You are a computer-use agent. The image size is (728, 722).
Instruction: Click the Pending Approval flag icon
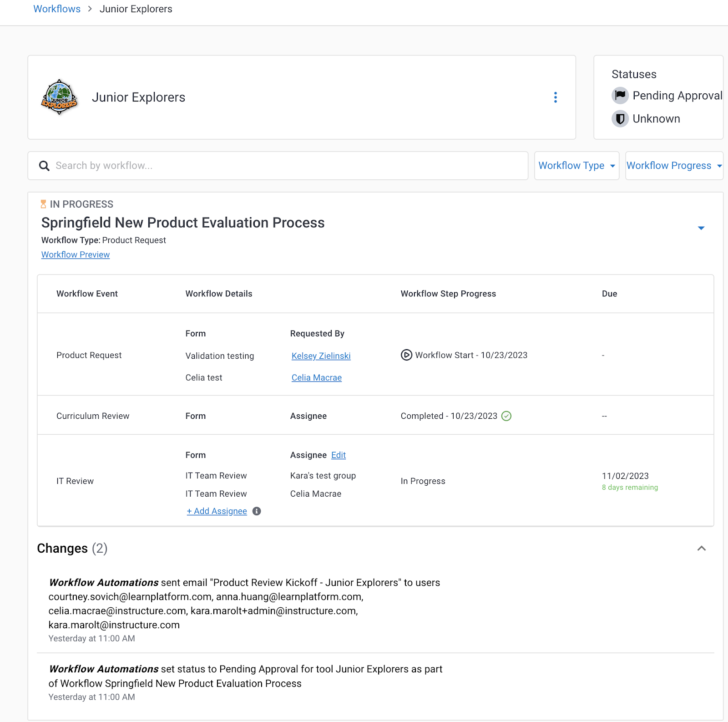point(620,96)
